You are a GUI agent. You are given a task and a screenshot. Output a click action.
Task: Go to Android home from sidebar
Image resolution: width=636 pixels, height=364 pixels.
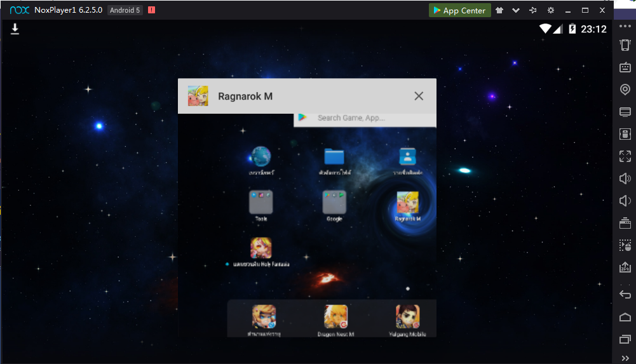tap(625, 317)
